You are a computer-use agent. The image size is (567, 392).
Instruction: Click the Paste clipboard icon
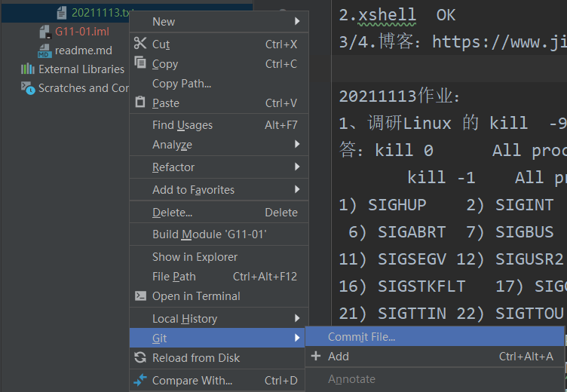(140, 102)
